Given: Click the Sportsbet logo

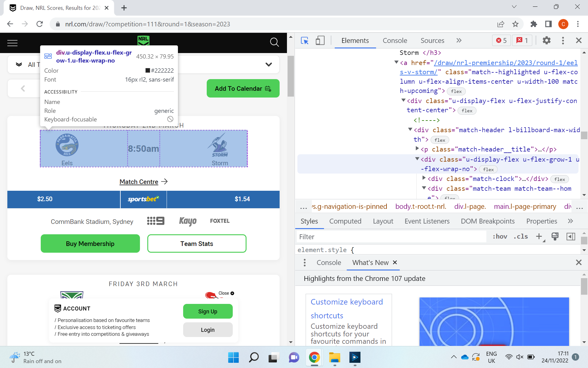Looking at the screenshot, I should click(143, 199).
